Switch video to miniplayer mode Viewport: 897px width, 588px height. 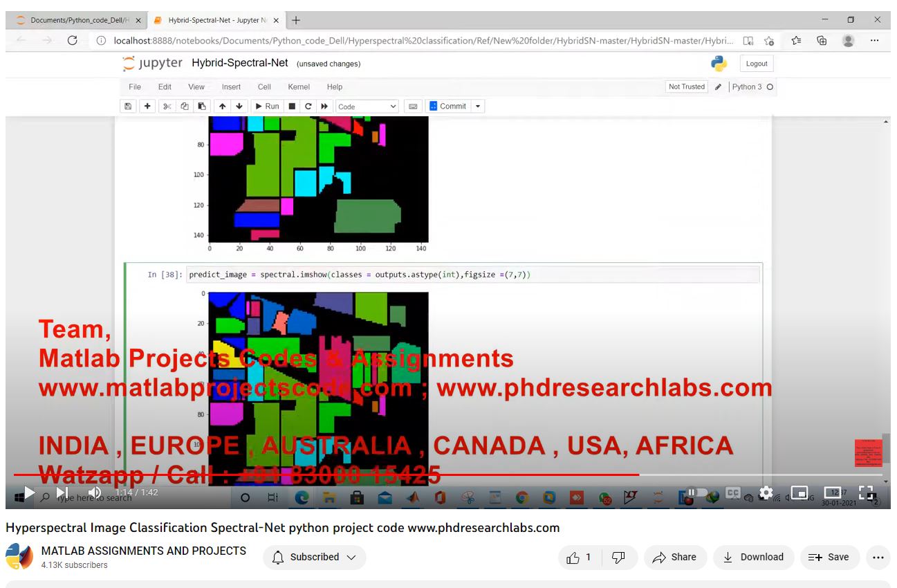point(799,493)
